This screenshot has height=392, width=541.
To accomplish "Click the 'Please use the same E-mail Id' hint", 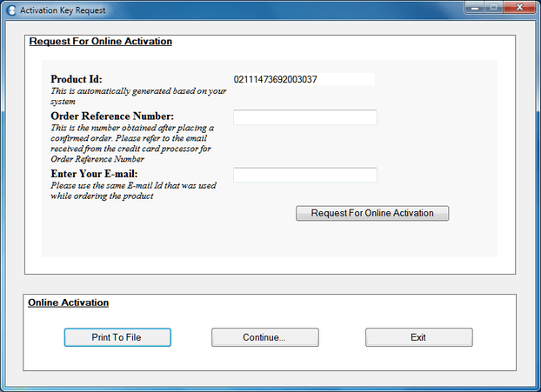I will pos(134,190).
